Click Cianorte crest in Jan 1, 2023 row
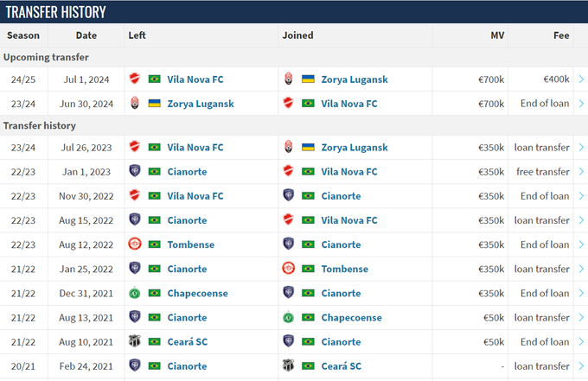The height and width of the screenshot is (381, 588). click(135, 172)
